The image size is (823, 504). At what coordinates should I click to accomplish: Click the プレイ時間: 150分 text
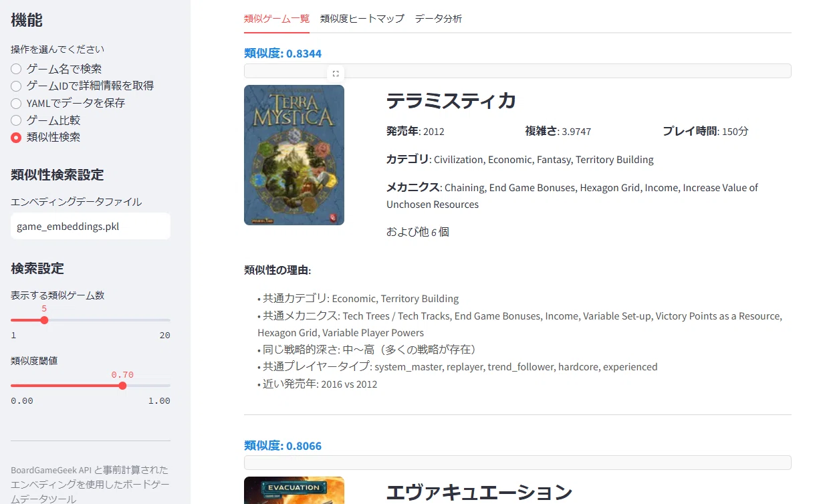click(705, 131)
